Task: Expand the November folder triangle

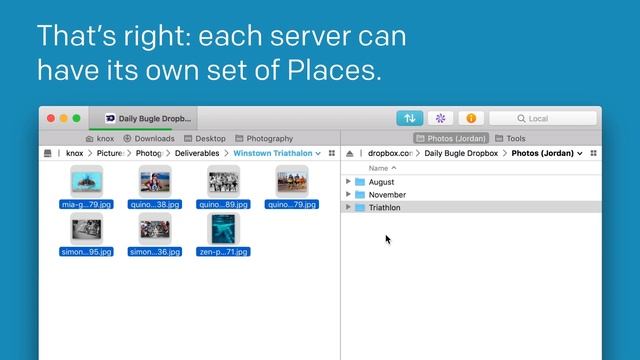Action: 348,194
